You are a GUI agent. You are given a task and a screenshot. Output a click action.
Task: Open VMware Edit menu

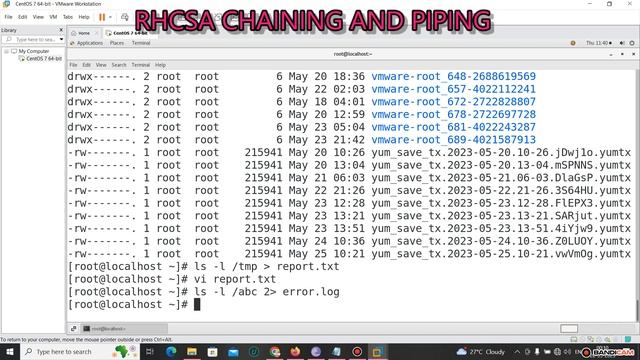pos(22,17)
